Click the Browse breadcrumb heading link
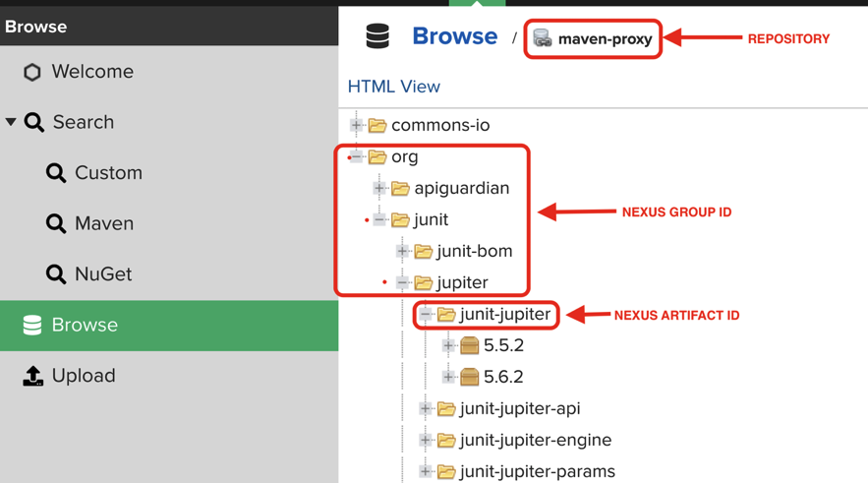This screenshot has width=868, height=483. point(454,37)
